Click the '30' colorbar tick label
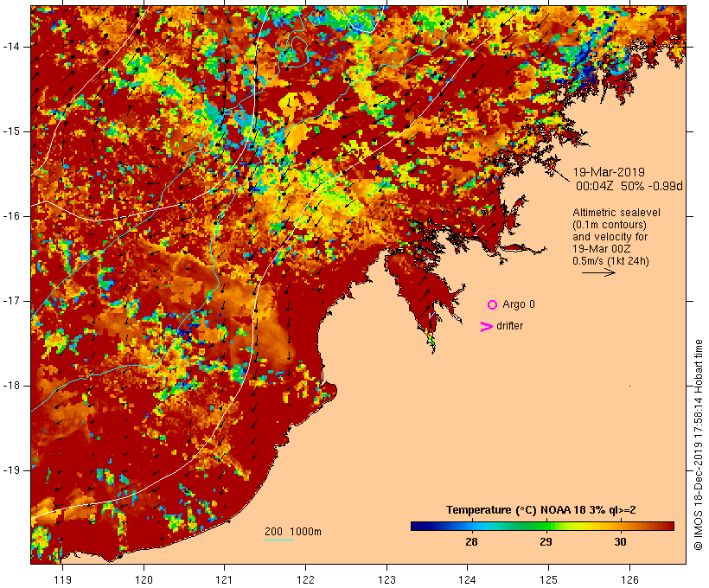 pos(621,542)
